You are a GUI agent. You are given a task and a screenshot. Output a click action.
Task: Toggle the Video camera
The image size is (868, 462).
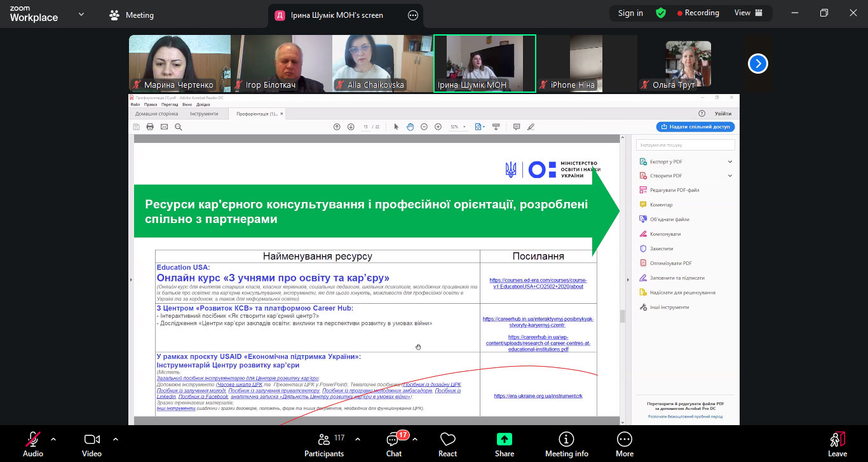[x=92, y=440]
